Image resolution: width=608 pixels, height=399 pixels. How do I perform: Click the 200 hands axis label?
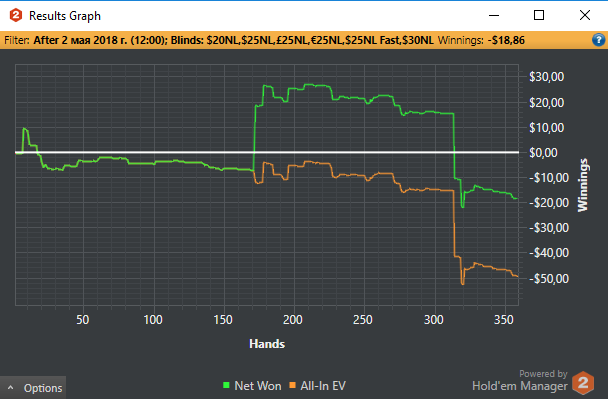click(x=293, y=320)
